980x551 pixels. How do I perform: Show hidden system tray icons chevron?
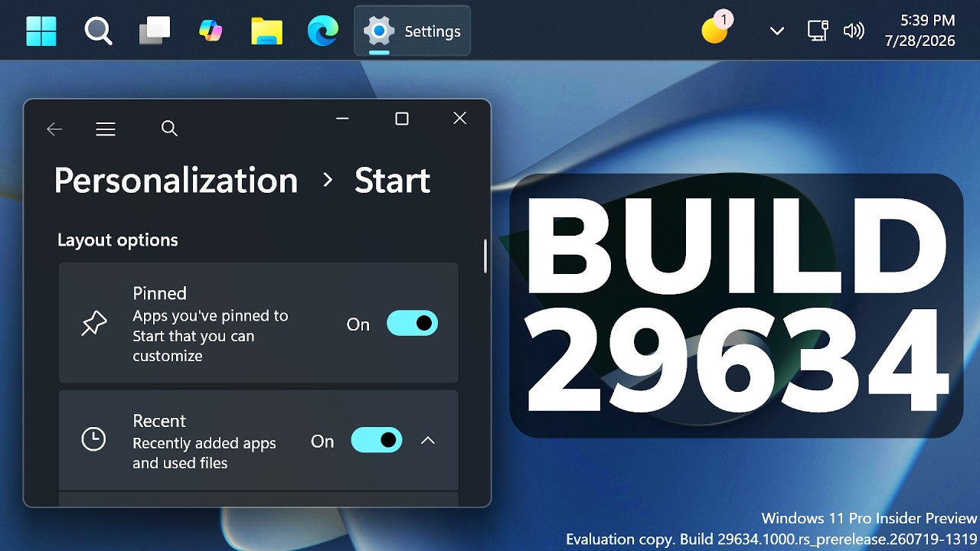777,31
